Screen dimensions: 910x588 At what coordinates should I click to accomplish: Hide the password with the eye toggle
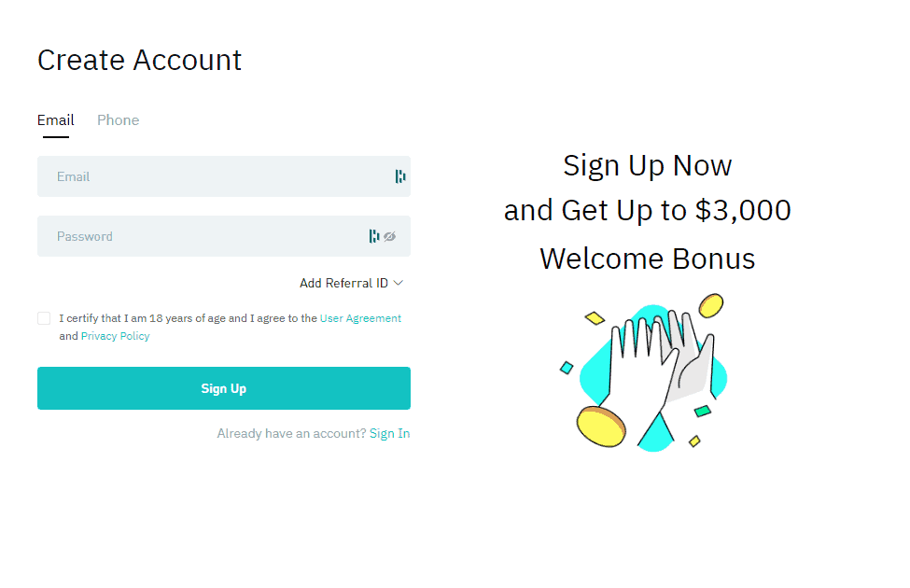point(389,236)
